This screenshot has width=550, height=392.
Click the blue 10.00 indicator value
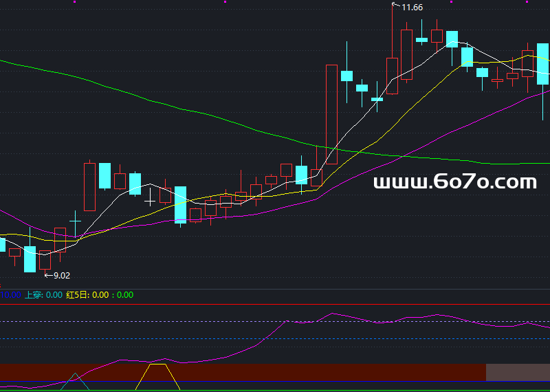(x=10, y=295)
